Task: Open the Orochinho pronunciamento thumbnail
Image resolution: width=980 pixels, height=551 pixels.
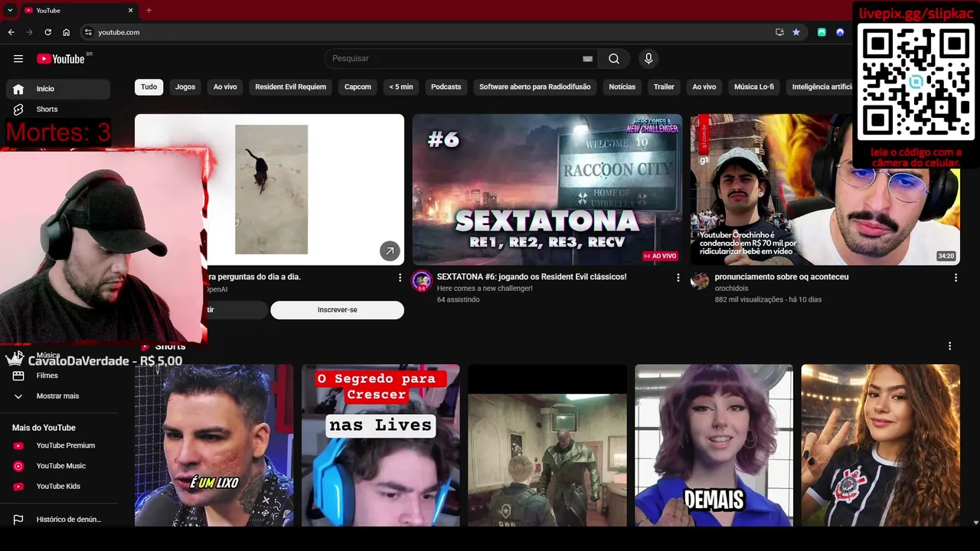Action: [825, 190]
